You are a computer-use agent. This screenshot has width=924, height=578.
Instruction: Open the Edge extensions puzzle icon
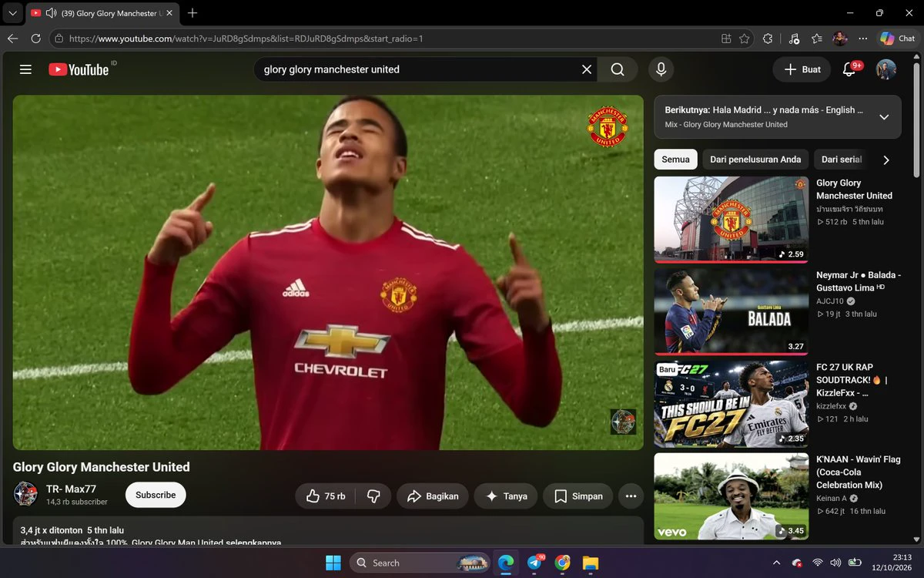768,39
